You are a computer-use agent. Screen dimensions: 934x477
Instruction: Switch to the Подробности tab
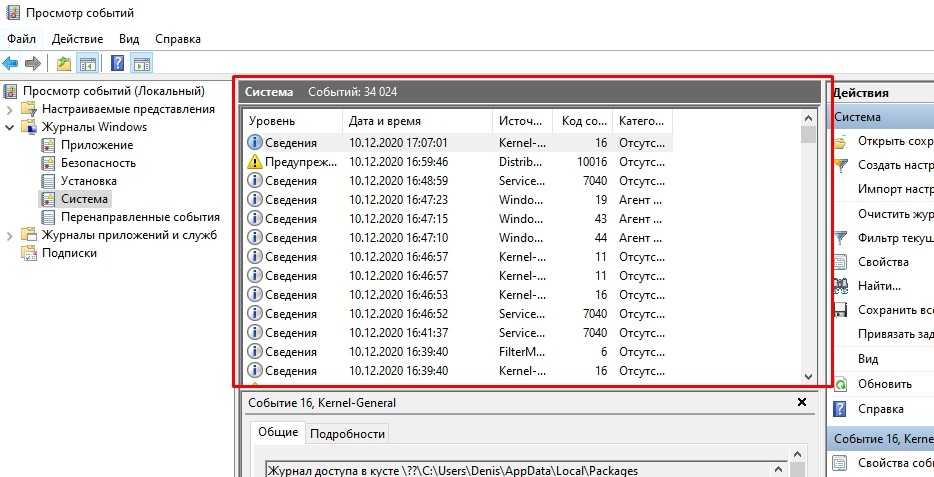347,433
